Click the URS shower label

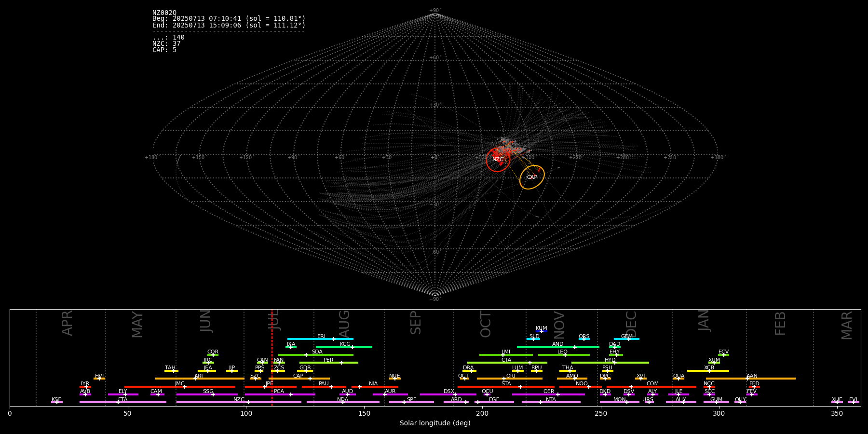pyautogui.click(x=648, y=399)
